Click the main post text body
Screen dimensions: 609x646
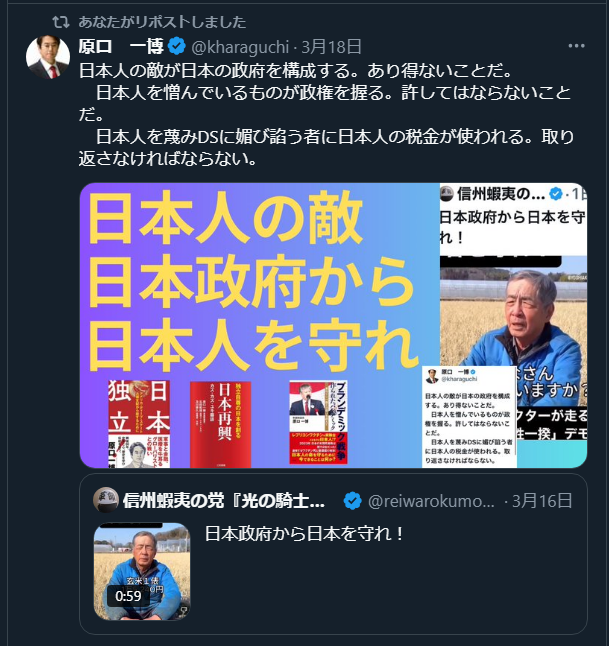pyautogui.click(x=326, y=114)
